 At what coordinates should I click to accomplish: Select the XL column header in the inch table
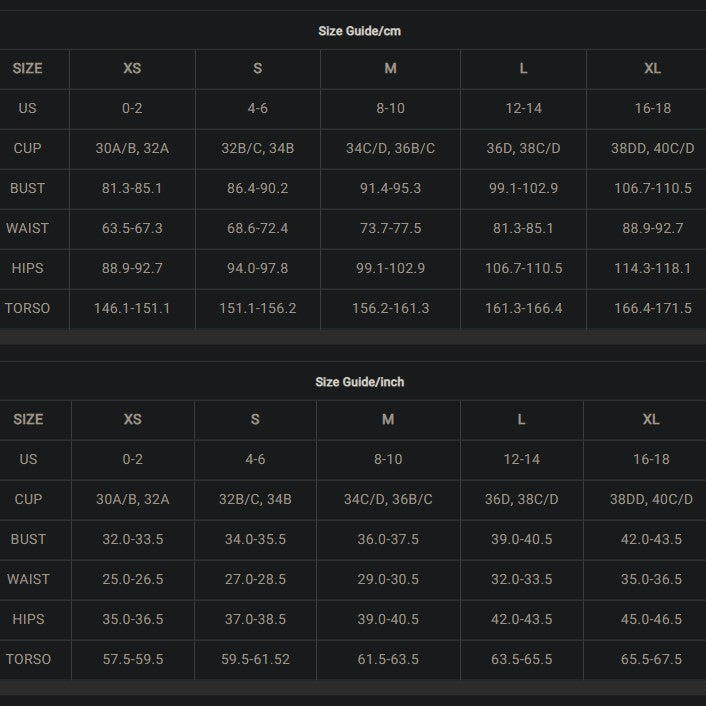(x=651, y=419)
